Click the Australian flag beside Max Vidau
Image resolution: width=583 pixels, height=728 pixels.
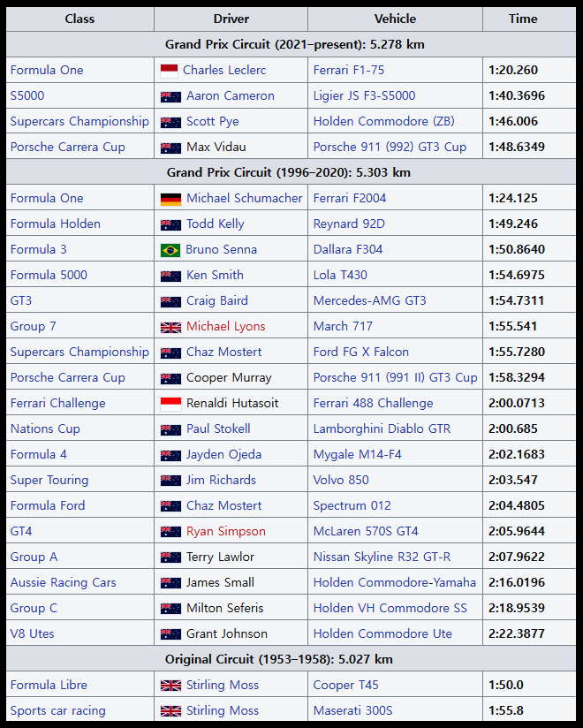(x=170, y=148)
